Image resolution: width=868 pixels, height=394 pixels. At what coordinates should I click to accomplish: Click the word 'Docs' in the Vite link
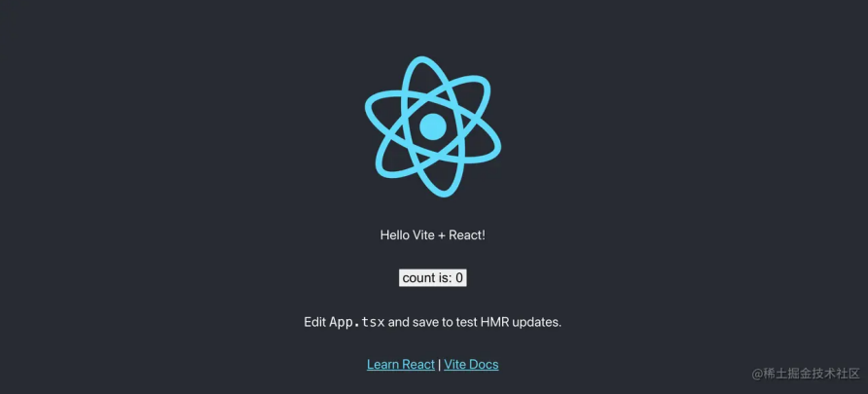click(x=484, y=365)
